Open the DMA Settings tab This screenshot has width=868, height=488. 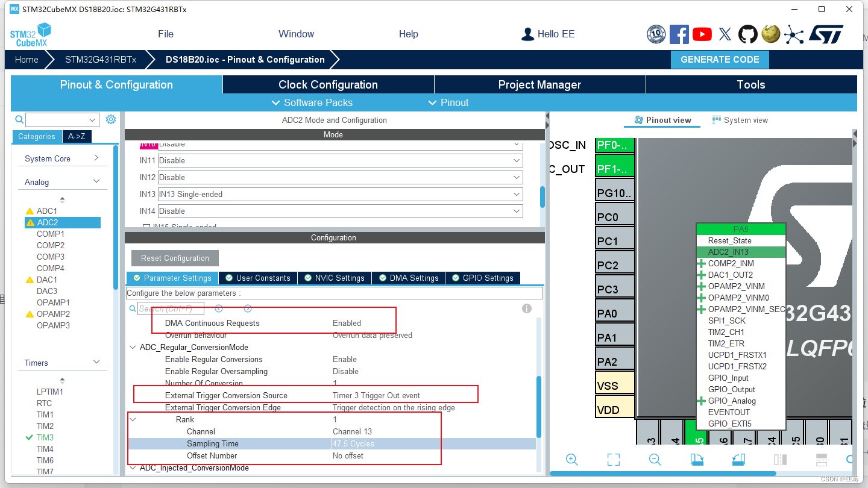(409, 278)
